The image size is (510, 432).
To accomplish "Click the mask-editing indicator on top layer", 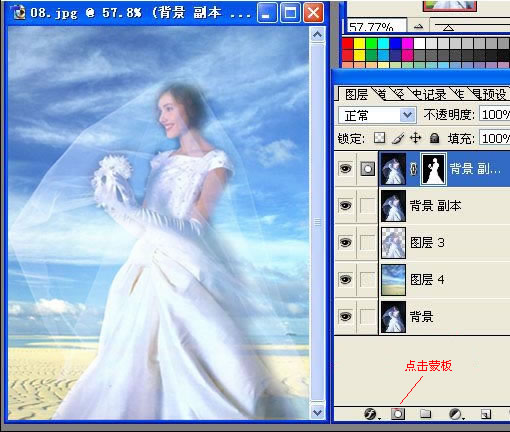I will point(368,169).
